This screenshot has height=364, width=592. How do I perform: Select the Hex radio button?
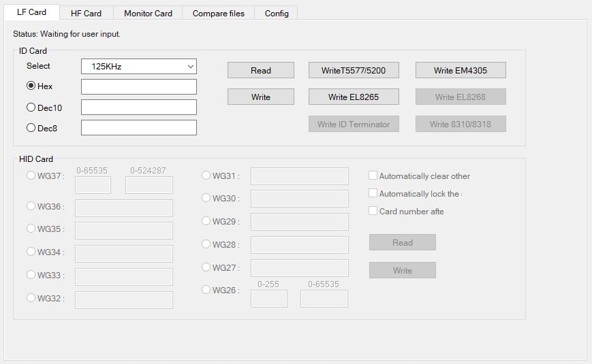[x=31, y=86]
